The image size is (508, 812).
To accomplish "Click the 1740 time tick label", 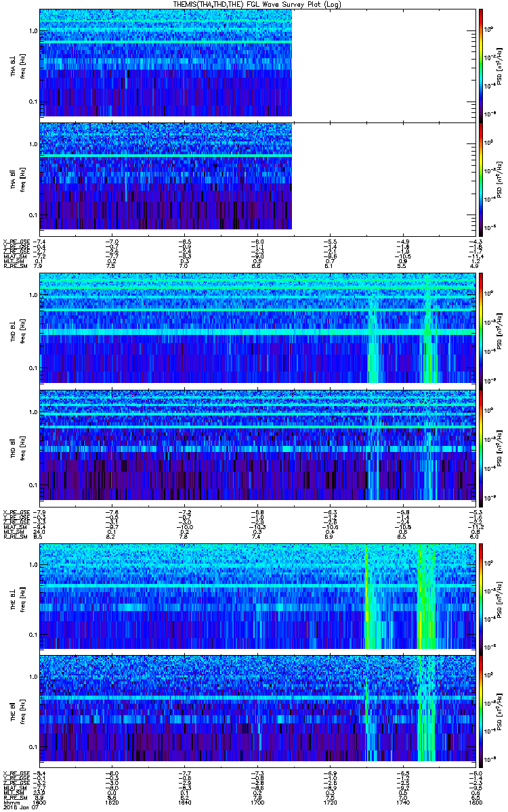I will click(x=402, y=802).
